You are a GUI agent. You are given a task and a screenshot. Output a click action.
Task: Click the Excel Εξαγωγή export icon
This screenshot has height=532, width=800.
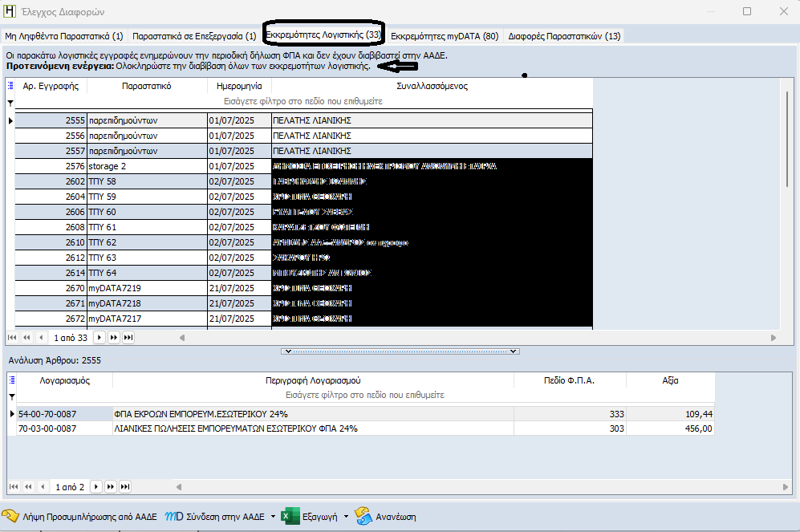point(290,516)
